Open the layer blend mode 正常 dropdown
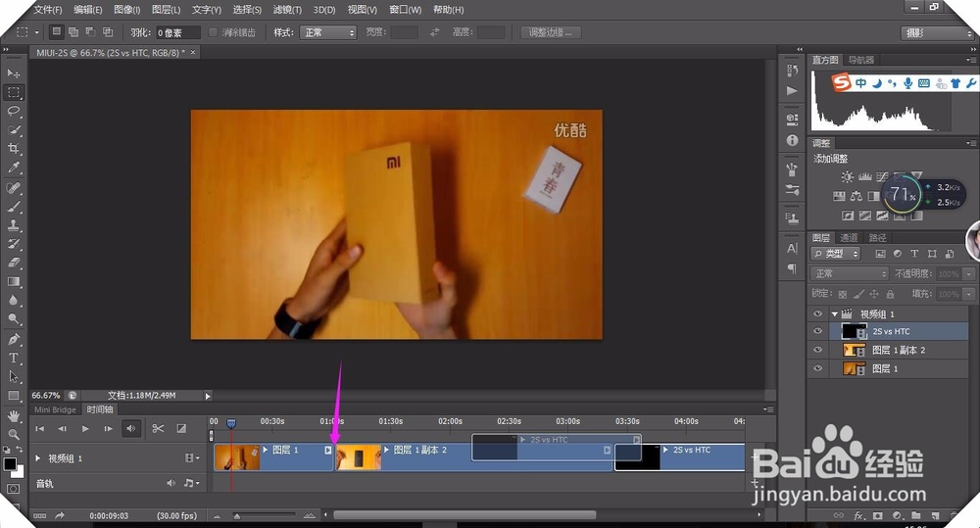Screen dimensions: 980x528 850,273
